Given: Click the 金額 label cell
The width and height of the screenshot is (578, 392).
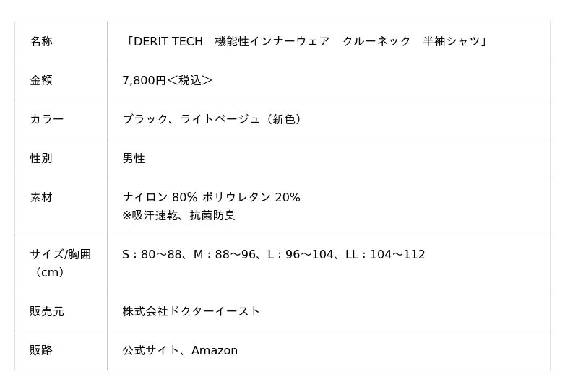Looking at the screenshot, I should pos(41,80).
